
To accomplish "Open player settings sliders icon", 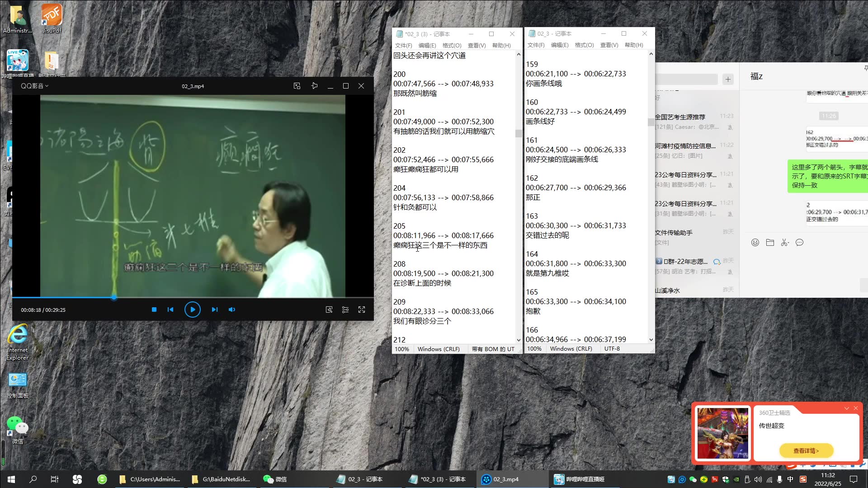I will point(345,310).
